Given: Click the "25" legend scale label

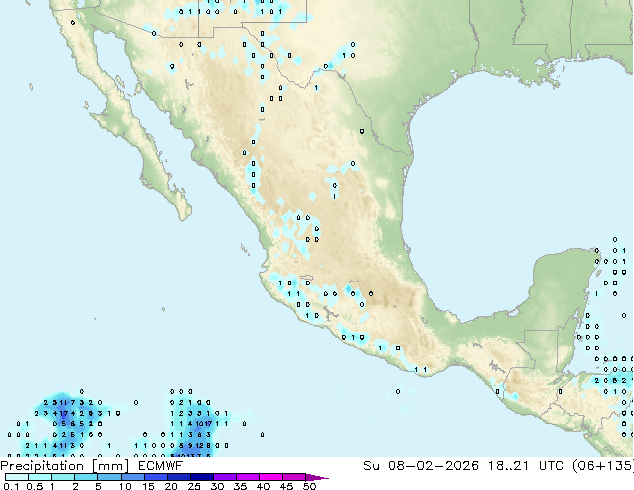Looking at the screenshot, I should point(194,486).
